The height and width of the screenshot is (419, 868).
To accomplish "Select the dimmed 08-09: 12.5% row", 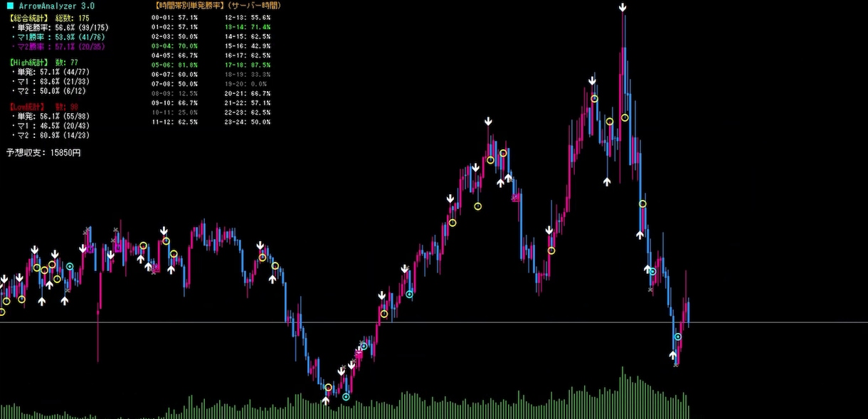I will point(175,93).
